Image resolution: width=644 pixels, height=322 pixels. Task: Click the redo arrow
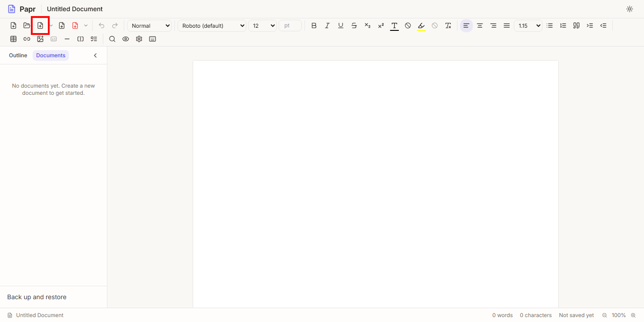coord(115,25)
